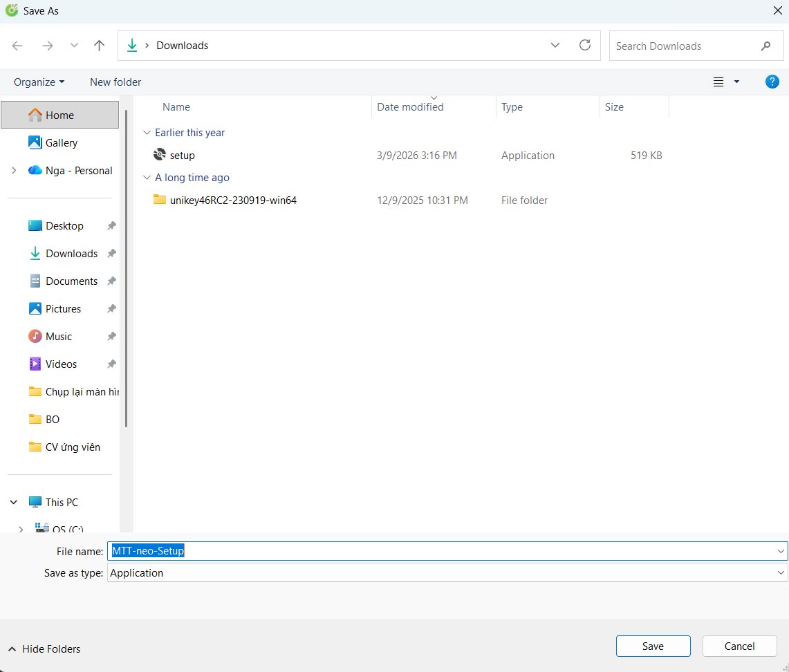The image size is (789, 672).
Task: Refresh the Downloads folder view
Action: (x=585, y=45)
